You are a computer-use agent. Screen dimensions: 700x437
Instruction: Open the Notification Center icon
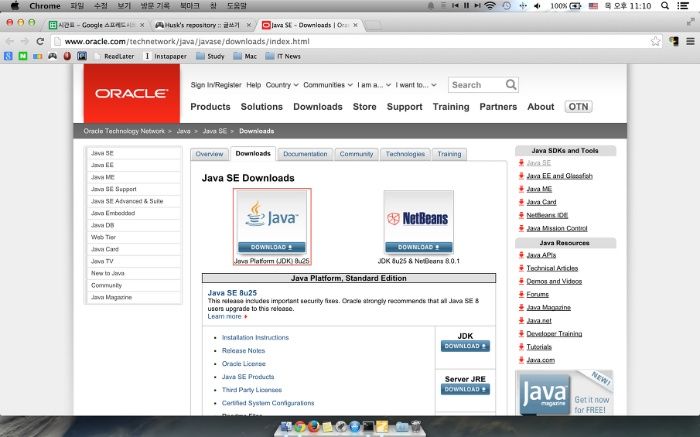(x=683, y=6)
